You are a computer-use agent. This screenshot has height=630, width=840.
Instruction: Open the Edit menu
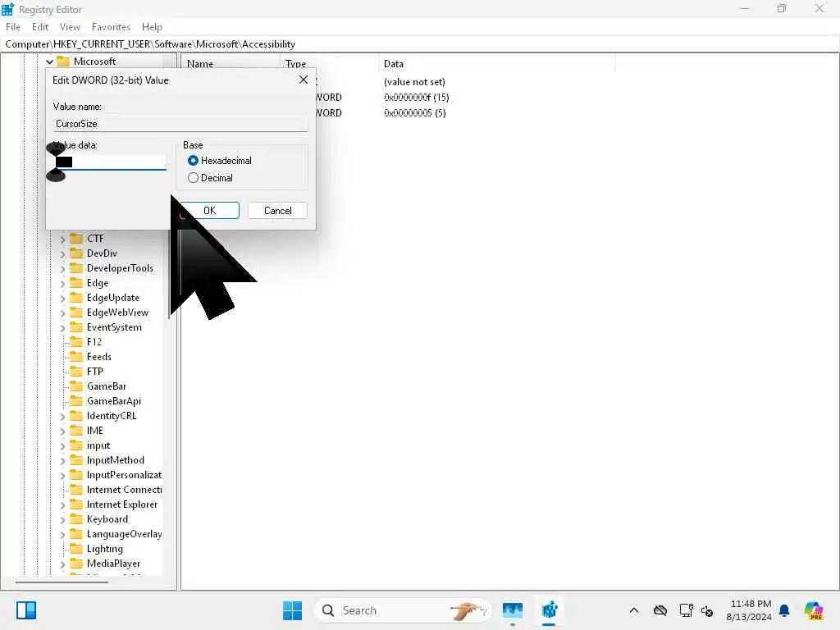[40, 27]
